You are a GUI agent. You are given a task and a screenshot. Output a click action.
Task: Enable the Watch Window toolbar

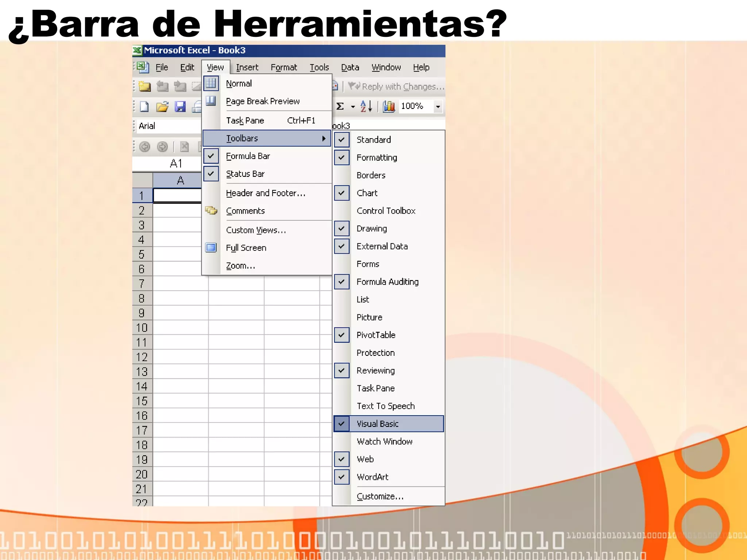(x=389, y=442)
